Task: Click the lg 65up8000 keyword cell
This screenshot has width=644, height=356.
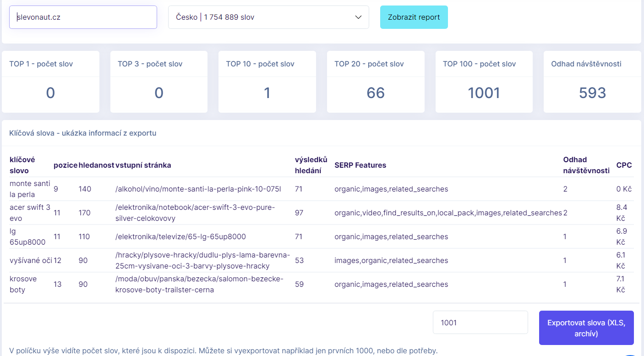Action: [x=27, y=236]
